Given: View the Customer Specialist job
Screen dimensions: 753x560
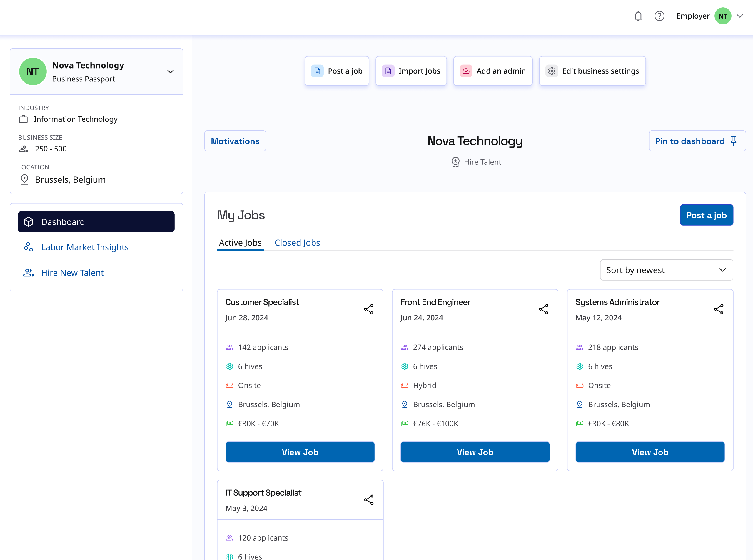Looking at the screenshot, I should click(300, 452).
